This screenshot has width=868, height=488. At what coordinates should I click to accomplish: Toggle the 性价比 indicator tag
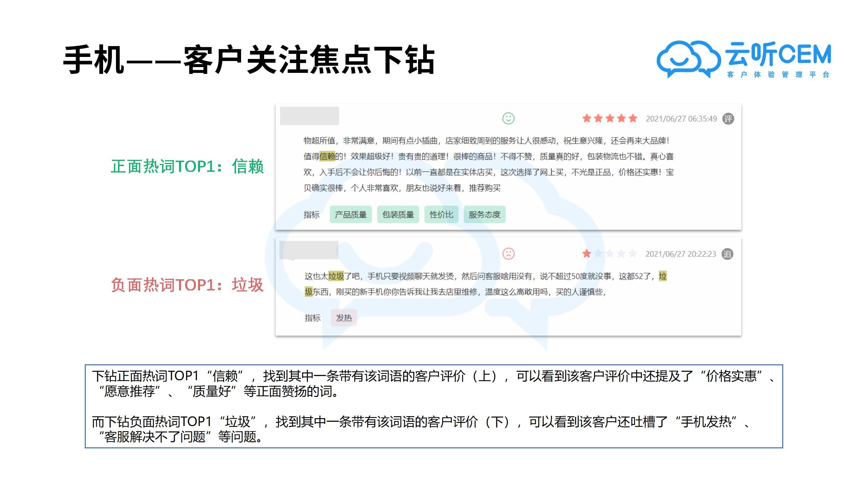tap(441, 214)
